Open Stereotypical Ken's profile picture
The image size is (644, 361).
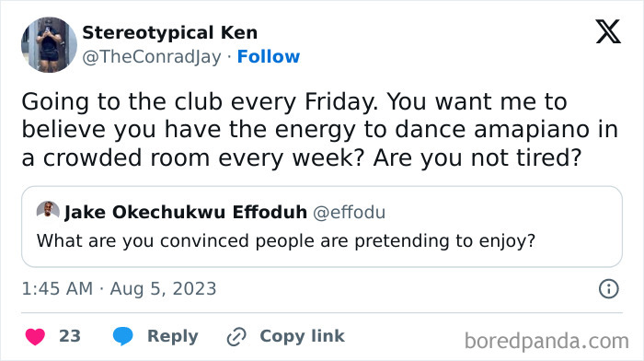(49, 44)
